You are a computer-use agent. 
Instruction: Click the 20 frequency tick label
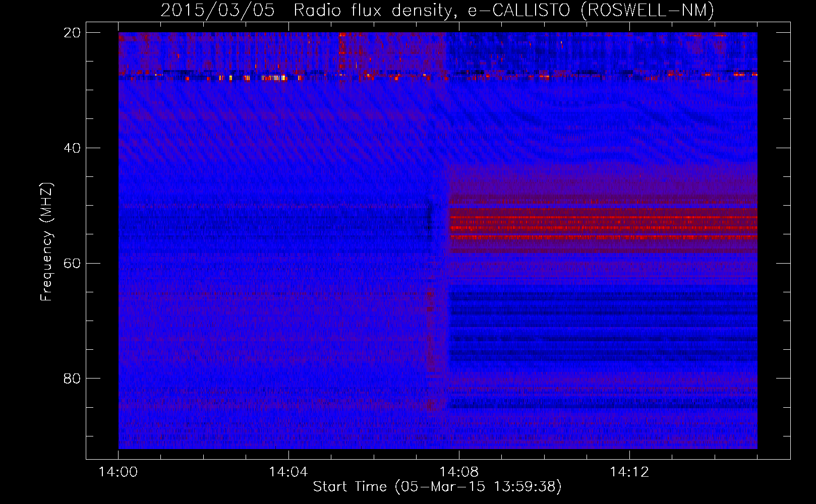click(x=72, y=33)
